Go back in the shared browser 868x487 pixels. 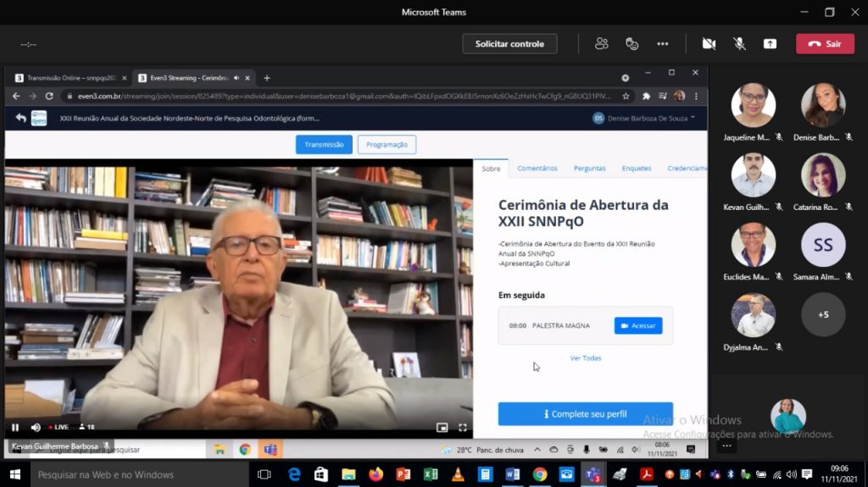pyautogui.click(x=16, y=97)
